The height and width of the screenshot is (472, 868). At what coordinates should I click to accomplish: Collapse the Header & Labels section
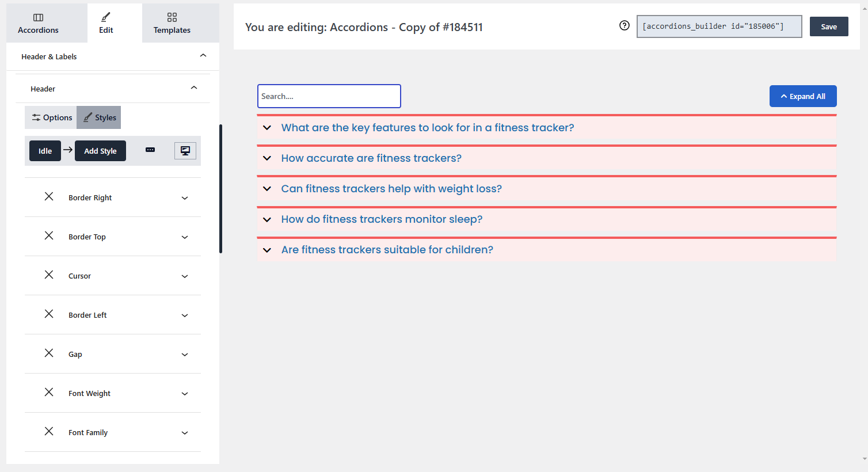click(x=203, y=56)
